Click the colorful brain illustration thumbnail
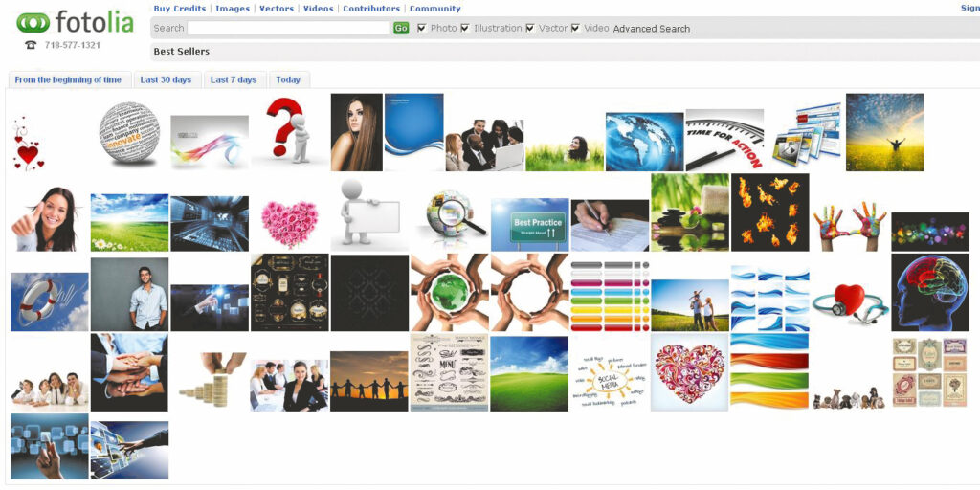This screenshot has width=980, height=490. [929, 292]
